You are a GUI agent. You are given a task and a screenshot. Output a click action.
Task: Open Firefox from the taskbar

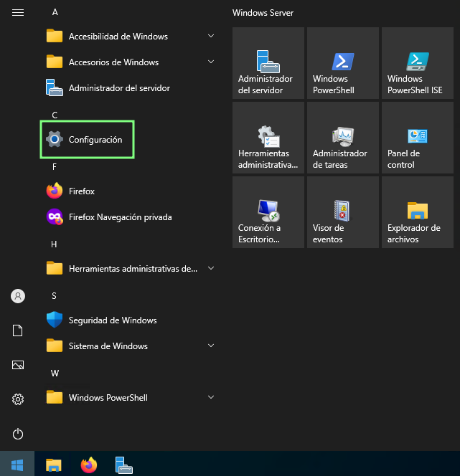(89, 465)
